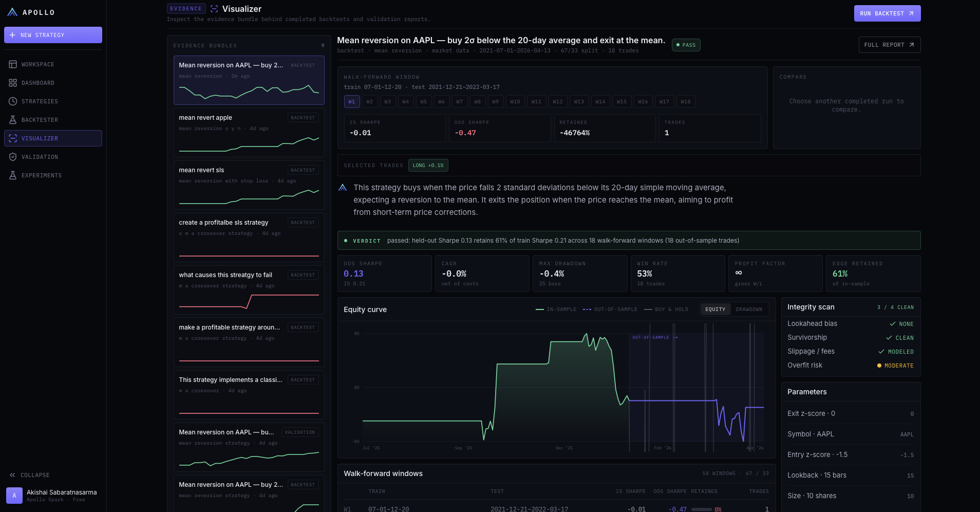This screenshot has width=980, height=512.
Task: Select walk-forward window W1
Action: point(352,102)
